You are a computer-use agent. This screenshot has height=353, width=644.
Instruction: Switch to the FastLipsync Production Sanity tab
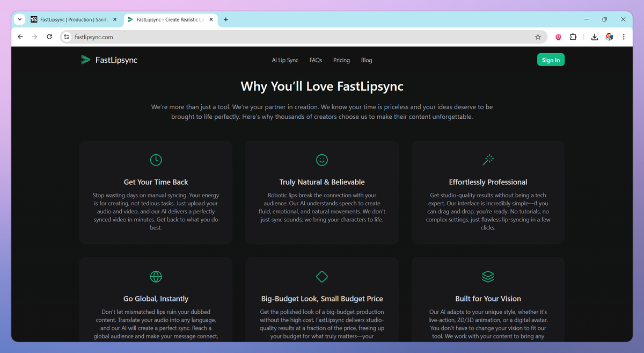coord(74,19)
